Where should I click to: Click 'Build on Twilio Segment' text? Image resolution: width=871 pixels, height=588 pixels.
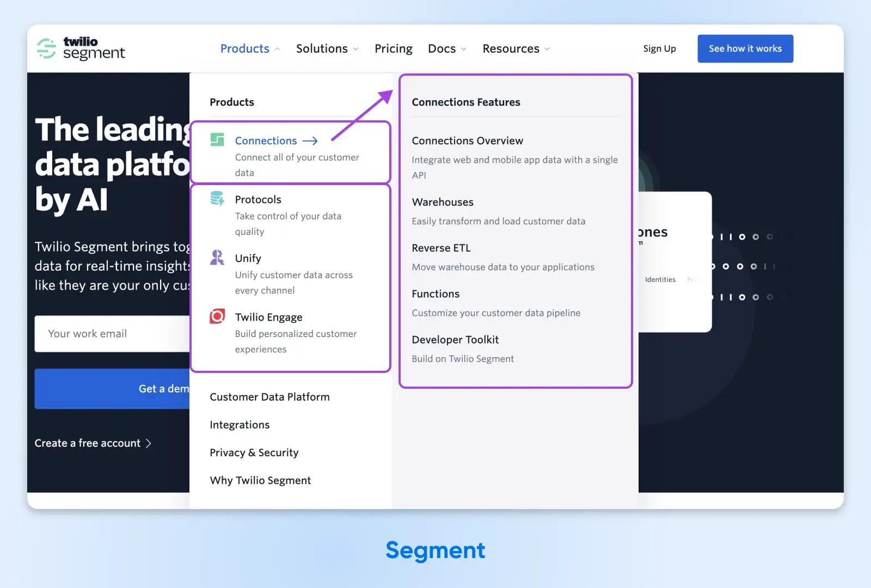[463, 359]
